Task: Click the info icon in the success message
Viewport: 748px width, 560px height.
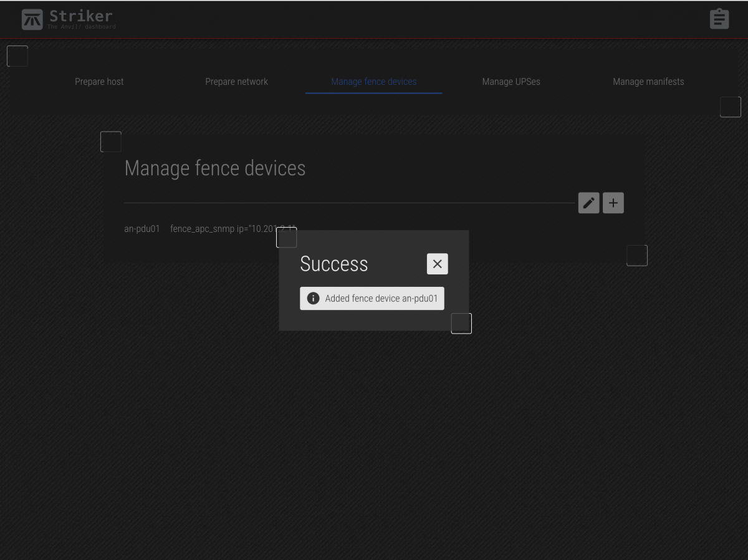Action: (314, 299)
